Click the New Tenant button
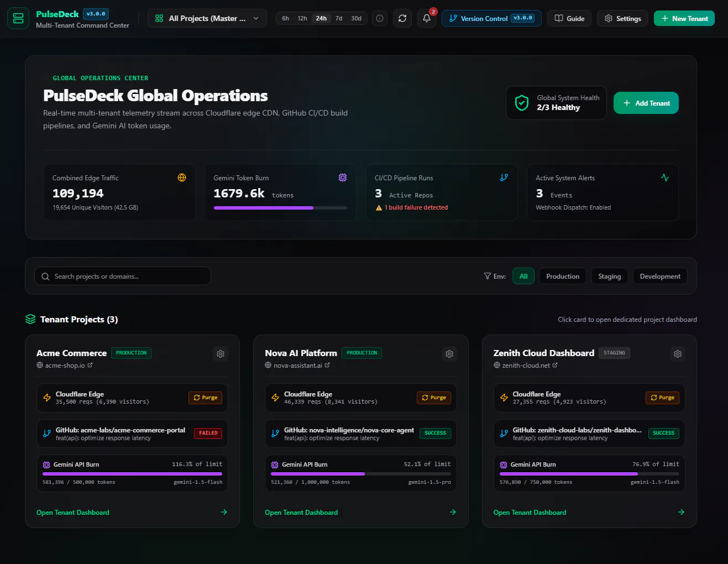Screen dimensions: 728x564 tap(684, 18)
